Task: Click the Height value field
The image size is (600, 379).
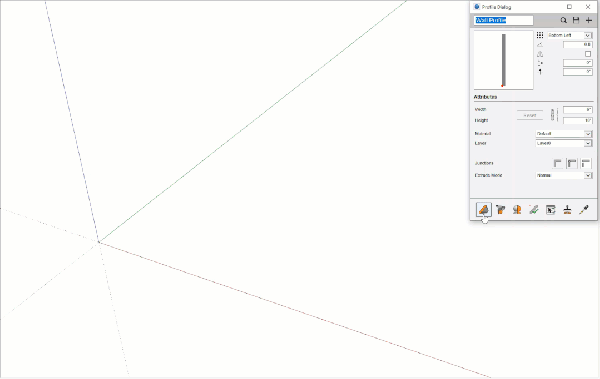Action: (578, 121)
